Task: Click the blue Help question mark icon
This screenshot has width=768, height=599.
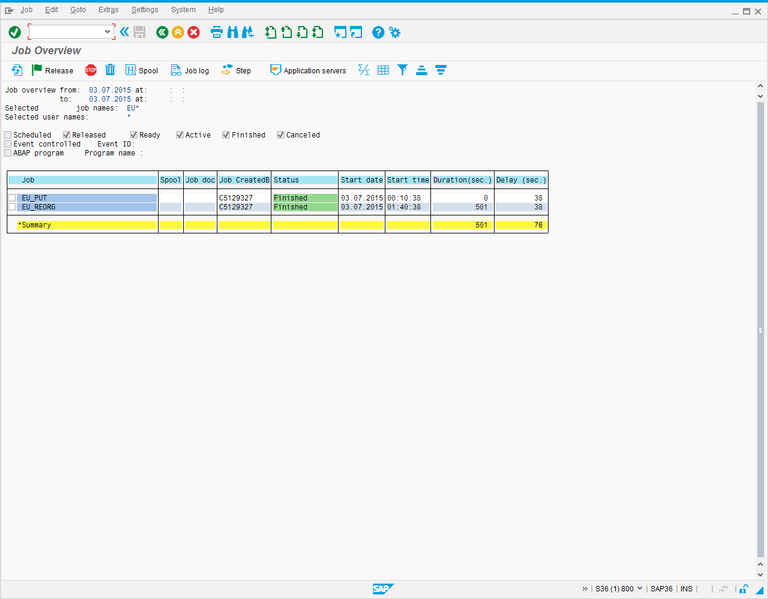Action: (378, 32)
